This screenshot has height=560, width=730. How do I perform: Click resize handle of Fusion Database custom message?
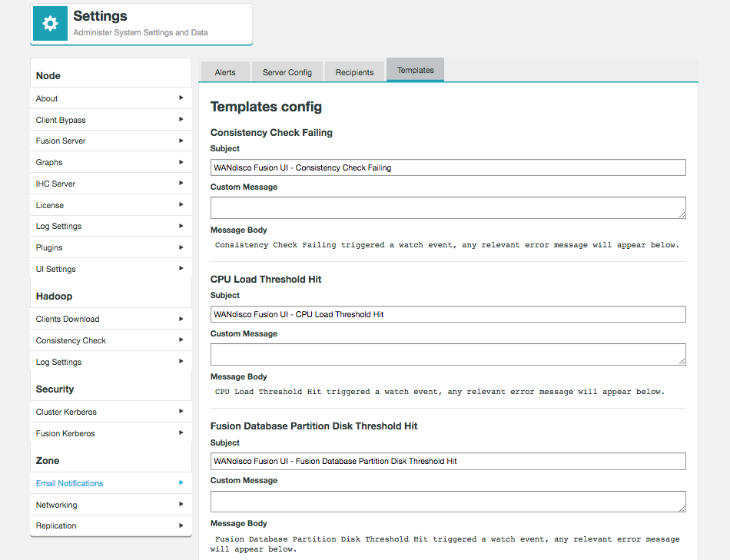pos(682,509)
